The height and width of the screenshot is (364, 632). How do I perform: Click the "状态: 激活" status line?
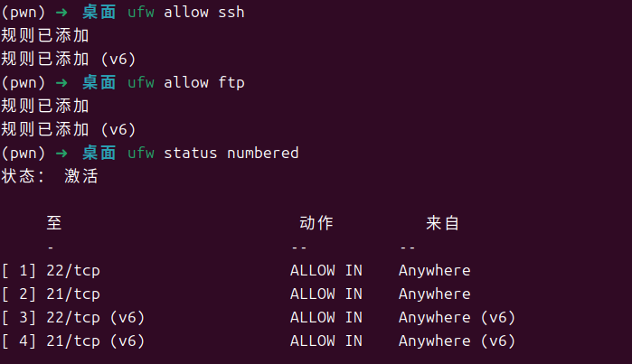(x=50, y=176)
